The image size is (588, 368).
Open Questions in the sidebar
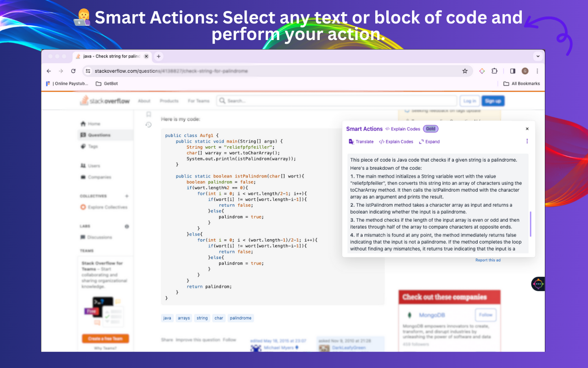pos(96,135)
